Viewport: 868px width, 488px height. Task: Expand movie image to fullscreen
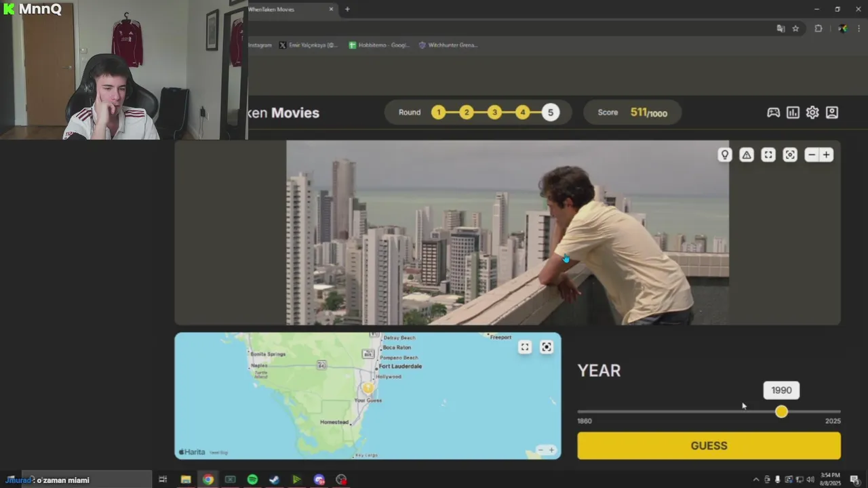pyautogui.click(x=768, y=155)
